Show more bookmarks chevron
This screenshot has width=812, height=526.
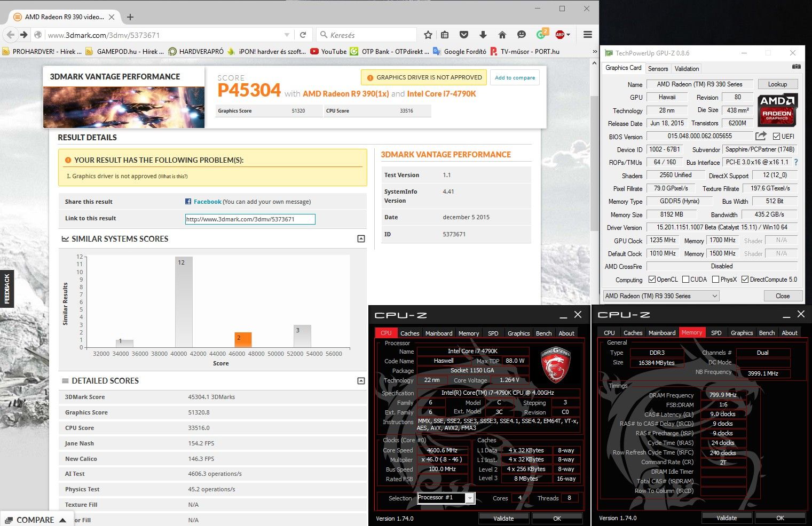coord(595,52)
